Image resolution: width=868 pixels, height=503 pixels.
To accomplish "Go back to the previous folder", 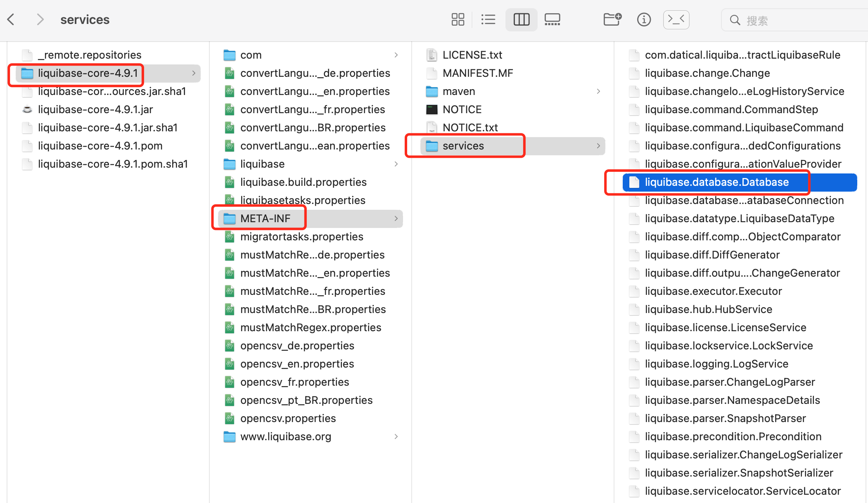I will click(11, 19).
